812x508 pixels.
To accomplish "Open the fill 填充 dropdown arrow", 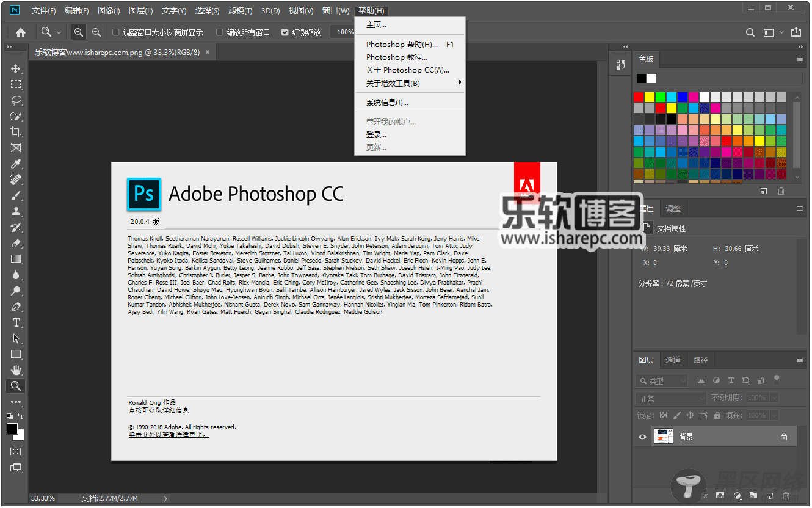I will click(774, 415).
